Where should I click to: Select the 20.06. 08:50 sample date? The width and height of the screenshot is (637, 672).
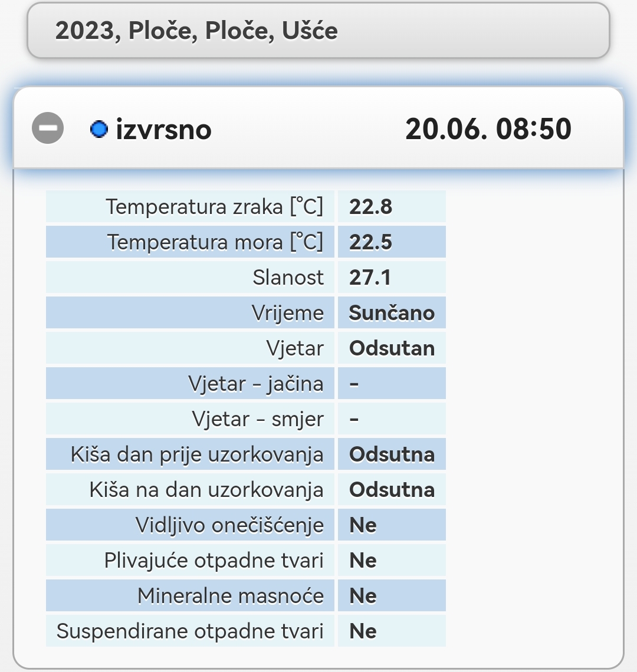coord(488,129)
